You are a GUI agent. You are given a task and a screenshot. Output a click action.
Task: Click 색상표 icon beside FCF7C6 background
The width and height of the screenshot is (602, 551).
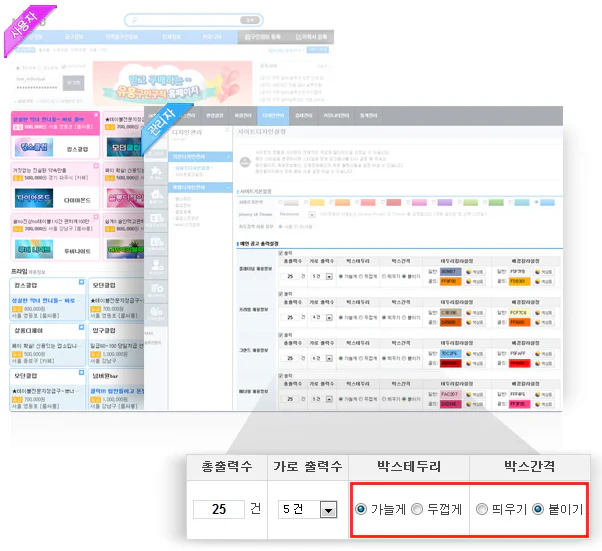(x=544, y=313)
